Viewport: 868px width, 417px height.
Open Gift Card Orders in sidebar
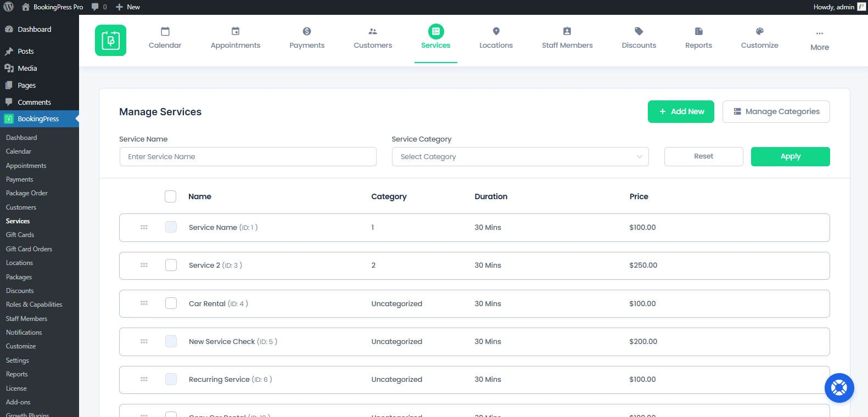tap(29, 249)
